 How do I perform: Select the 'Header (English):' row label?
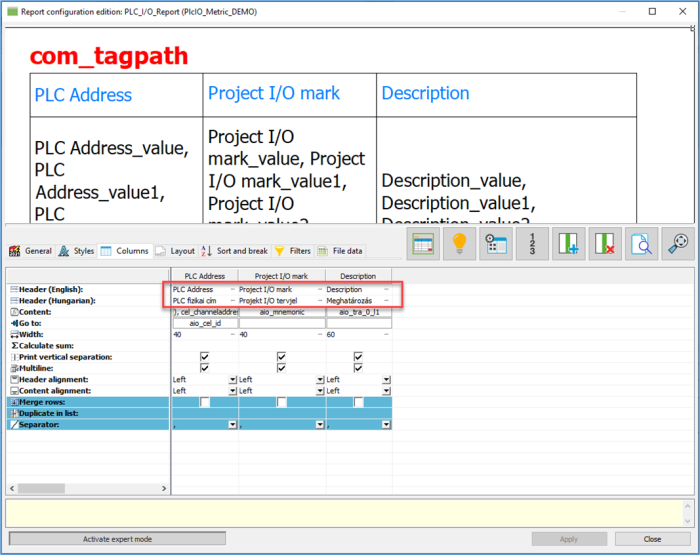50,289
